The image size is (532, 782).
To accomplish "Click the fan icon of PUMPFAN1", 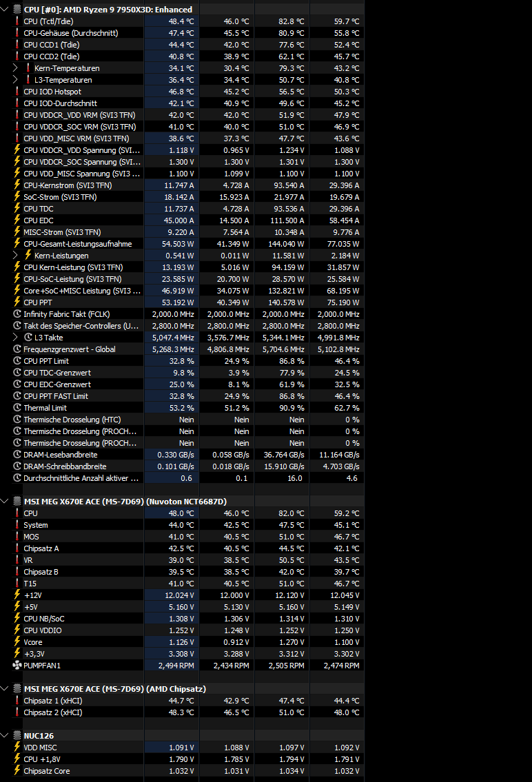I will [17, 666].
